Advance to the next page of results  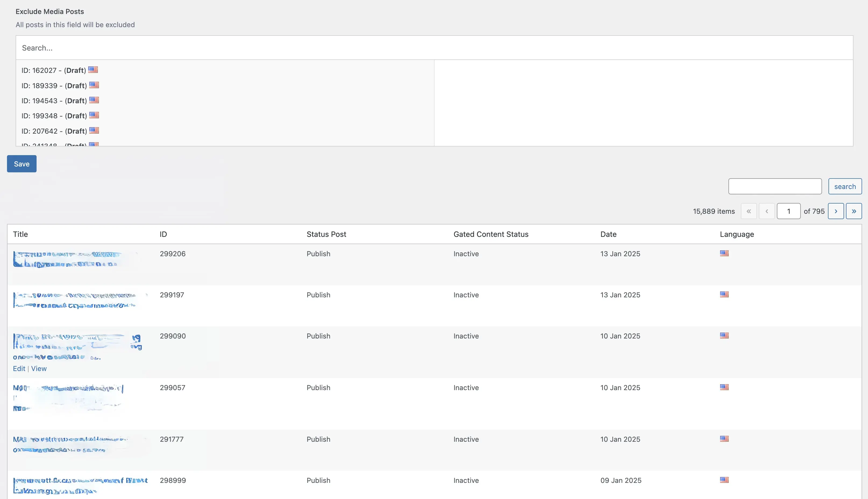point(836,211)
